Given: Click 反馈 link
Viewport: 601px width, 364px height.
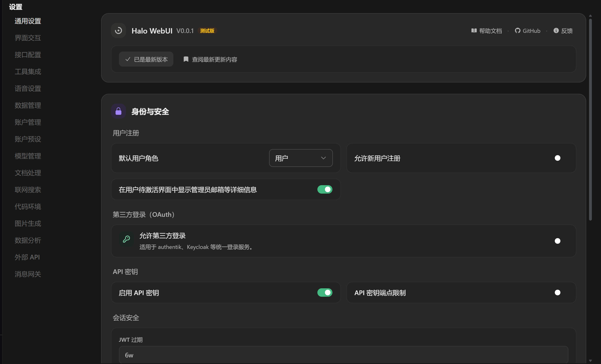Looking at the screenshot, I should tap(563, 31).
